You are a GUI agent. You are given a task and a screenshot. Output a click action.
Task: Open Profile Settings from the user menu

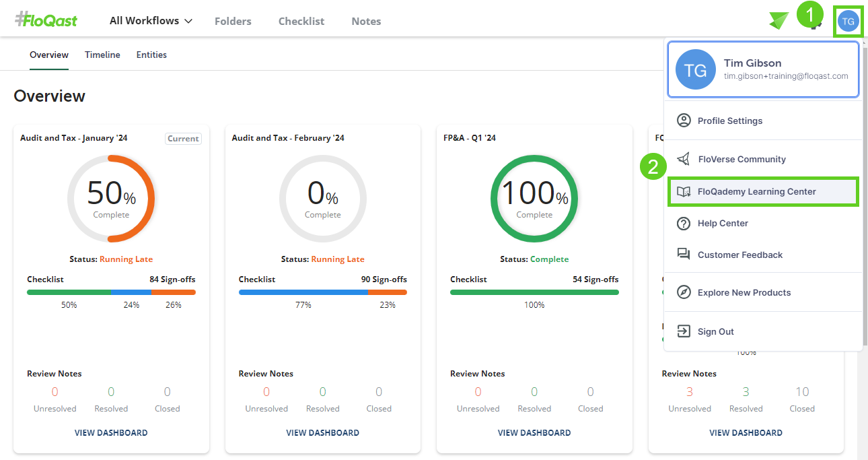click(x=763, y=121)
